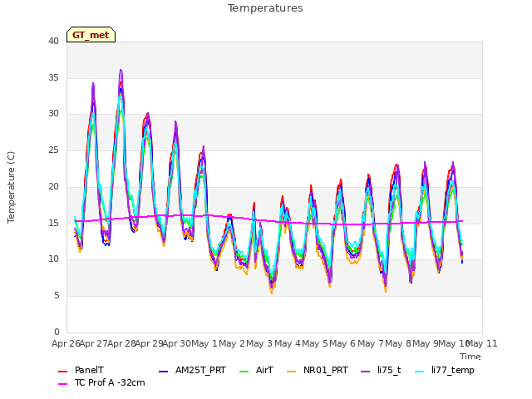
Task: Click the 15 y-axis tick label
Action: [x=53, y=223]
